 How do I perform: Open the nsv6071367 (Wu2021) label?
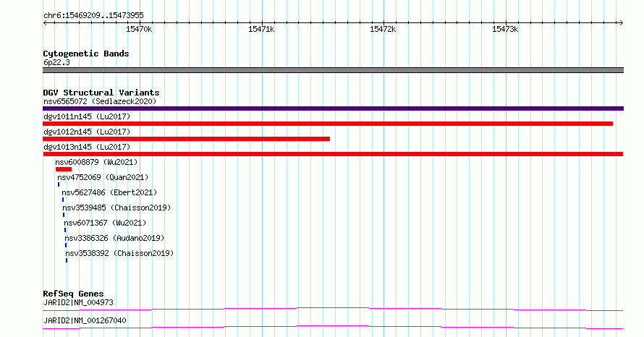[105, 223]
